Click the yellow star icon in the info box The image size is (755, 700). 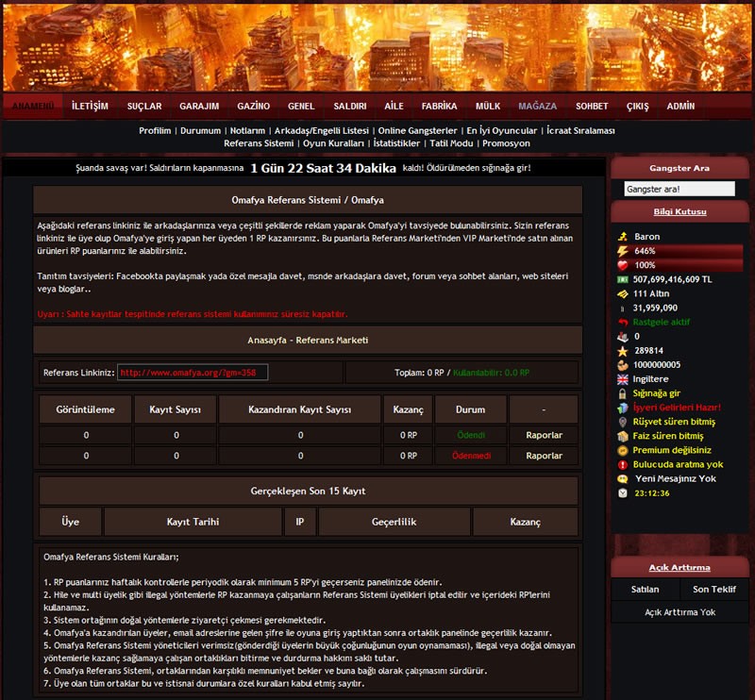coord(622,350)
